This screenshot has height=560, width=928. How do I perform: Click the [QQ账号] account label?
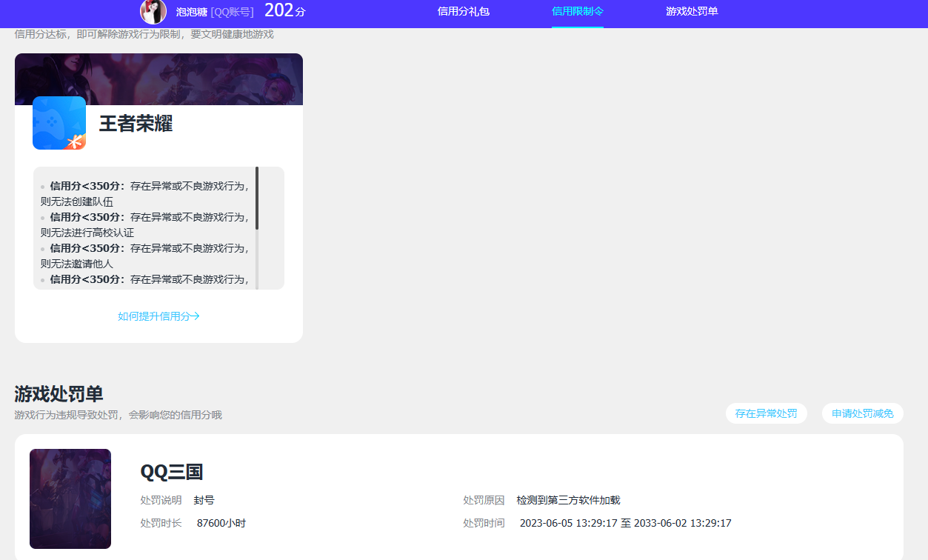click(x=233, y=12)
